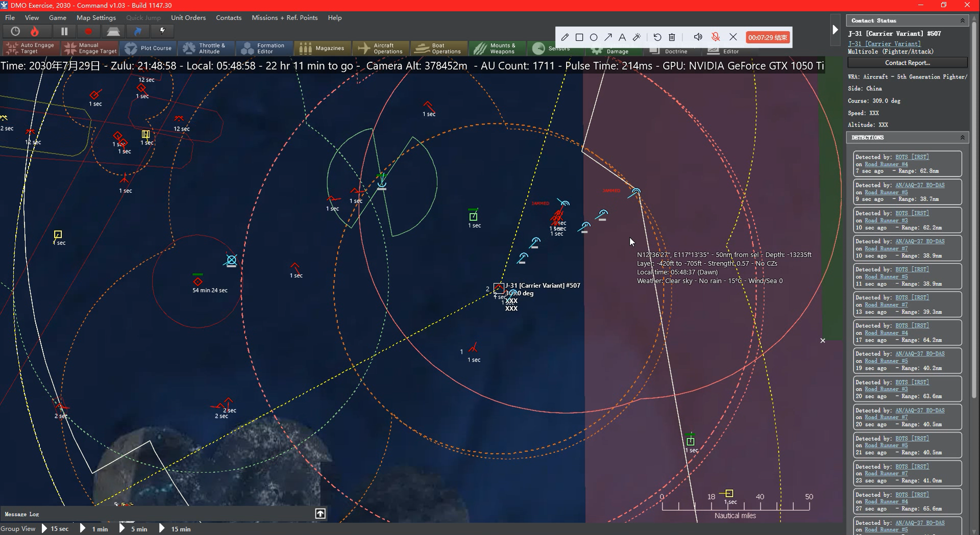Open the Formation Editor

pos(264,48)
